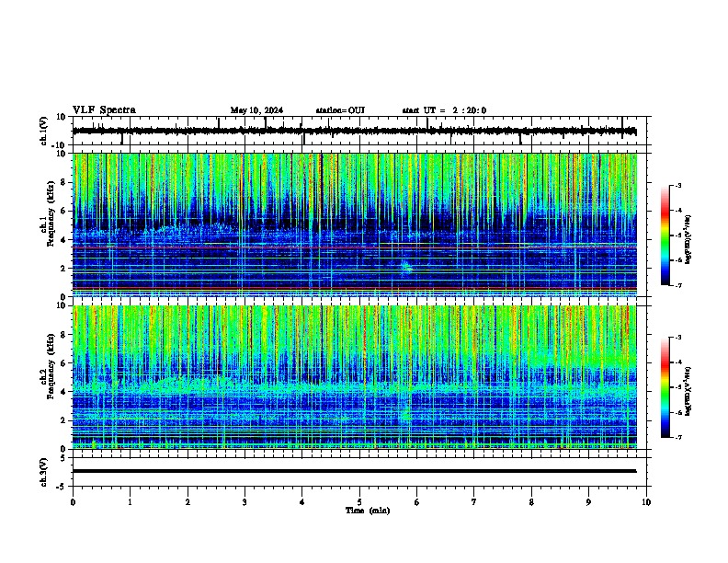The width and height of the screenshot is (728, 563).
Task: Click the ch.2 spectrogram color scale bar
Action: click(x=665, y=387)
